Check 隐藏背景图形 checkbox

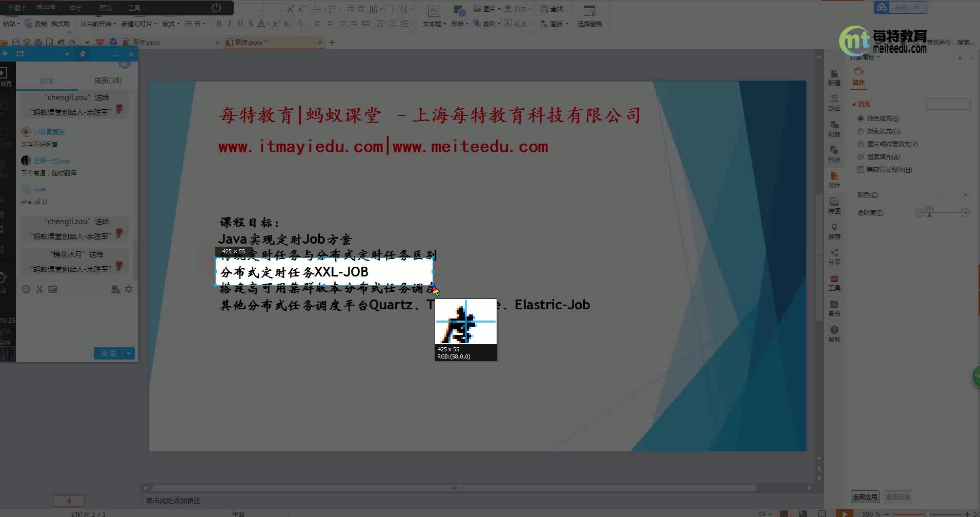click(861, 170)
